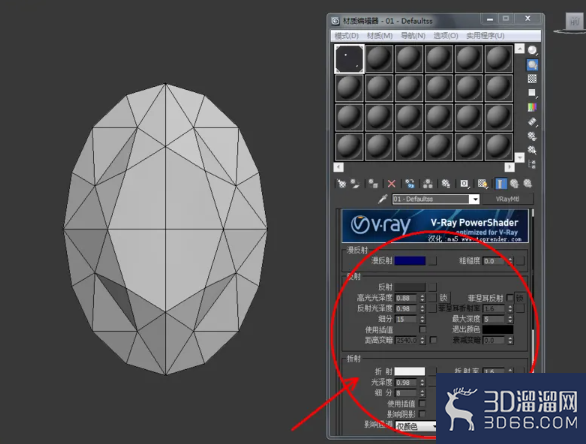Open the 影响通道 仅颜色 dropdown
This screenshot has width=586, height=444.
(416, 426)
